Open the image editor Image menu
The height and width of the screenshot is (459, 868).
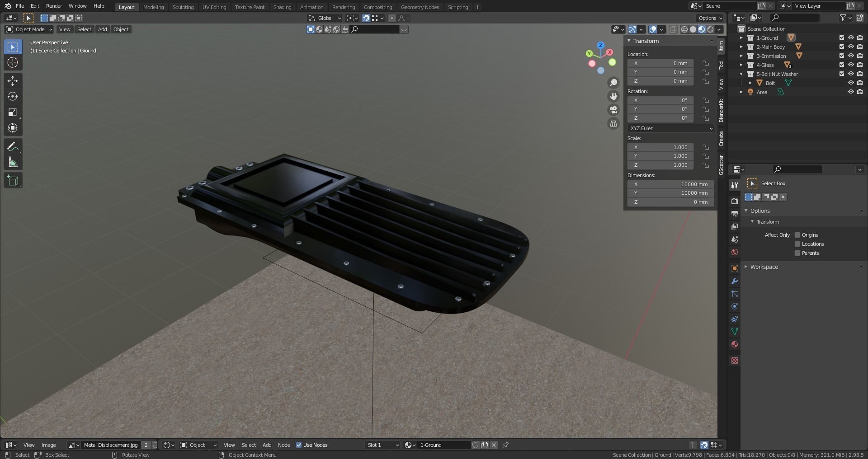point(48,445)
